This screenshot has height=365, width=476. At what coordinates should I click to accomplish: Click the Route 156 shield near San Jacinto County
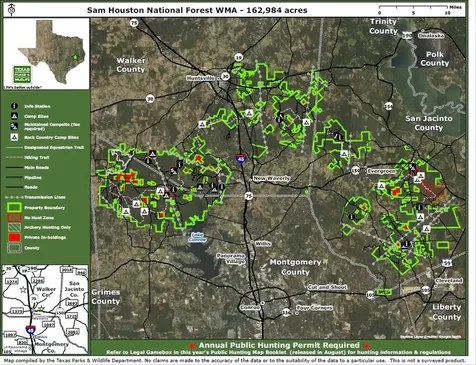click(389, 106)
